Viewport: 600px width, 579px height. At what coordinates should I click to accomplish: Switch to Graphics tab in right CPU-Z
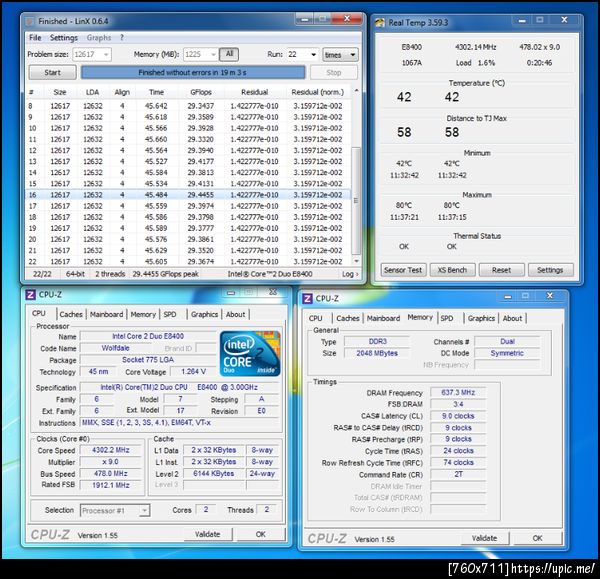(481, 318)
